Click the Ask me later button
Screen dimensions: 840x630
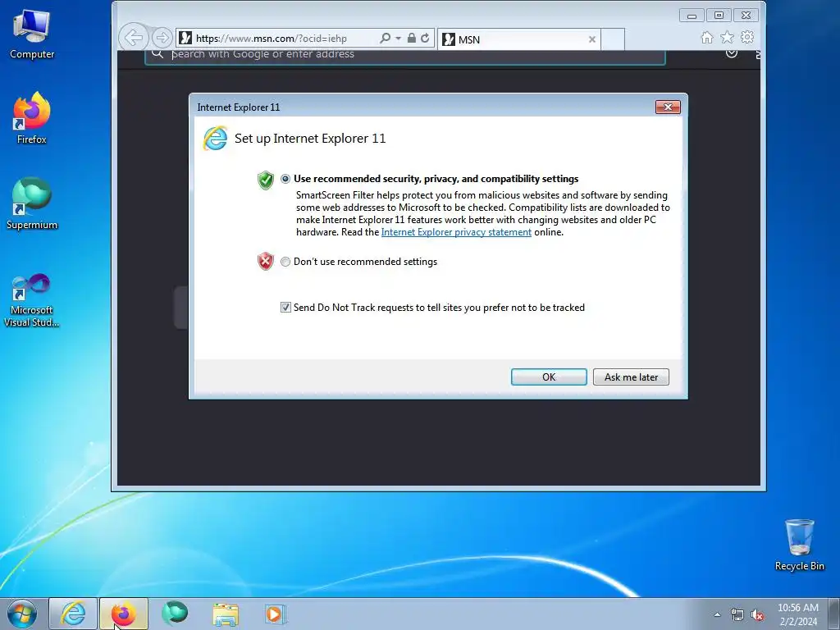pyautogui.click(x=631, y=377)
